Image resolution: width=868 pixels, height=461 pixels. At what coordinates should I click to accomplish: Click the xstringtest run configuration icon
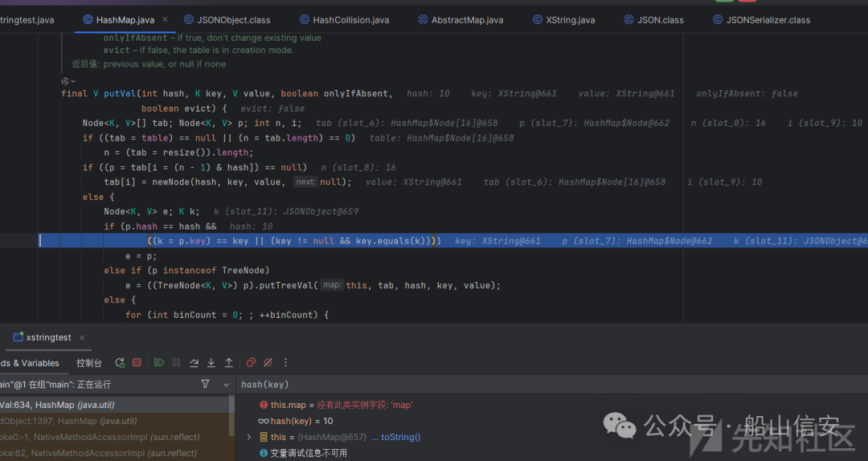point(18,337)
